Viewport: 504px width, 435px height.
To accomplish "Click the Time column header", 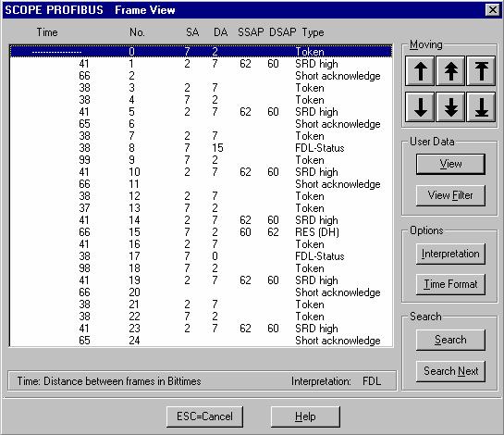I will click(47, 32).
